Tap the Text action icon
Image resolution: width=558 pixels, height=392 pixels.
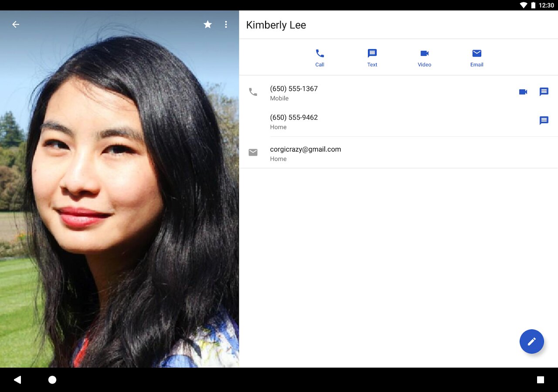[x=372, y=57]
